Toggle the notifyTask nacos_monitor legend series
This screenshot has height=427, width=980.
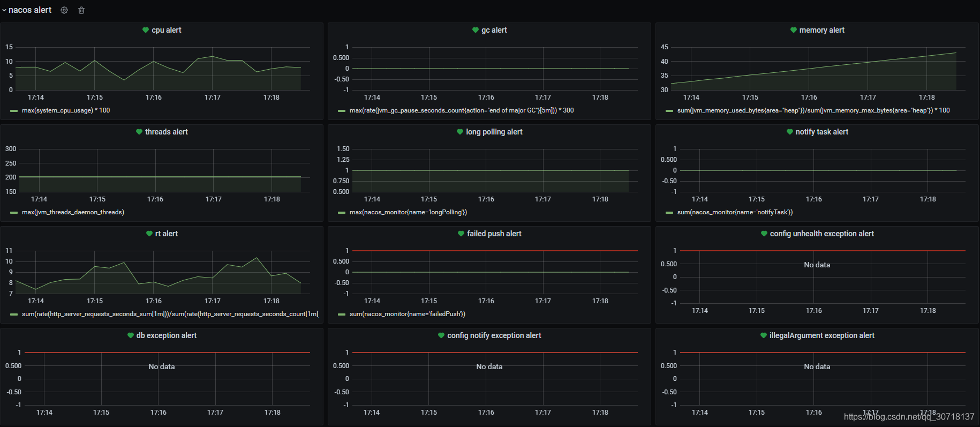click(x=735, y=212)
